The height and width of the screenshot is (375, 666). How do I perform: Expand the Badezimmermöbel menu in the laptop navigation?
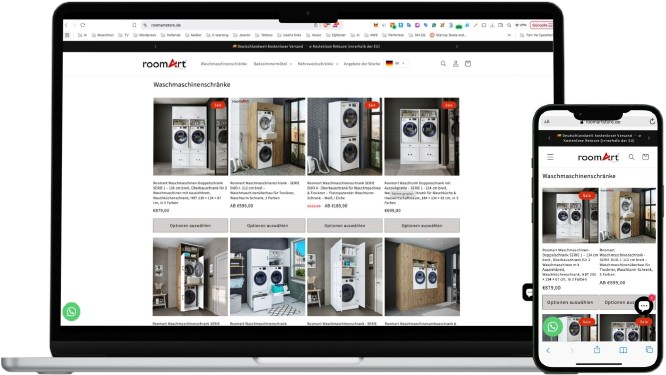[x=273, y=64]
